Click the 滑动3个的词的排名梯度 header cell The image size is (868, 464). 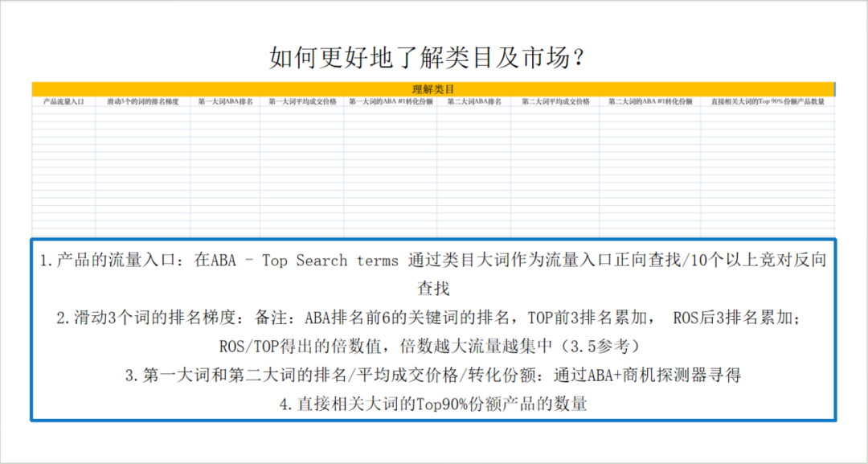click(140, 103)
